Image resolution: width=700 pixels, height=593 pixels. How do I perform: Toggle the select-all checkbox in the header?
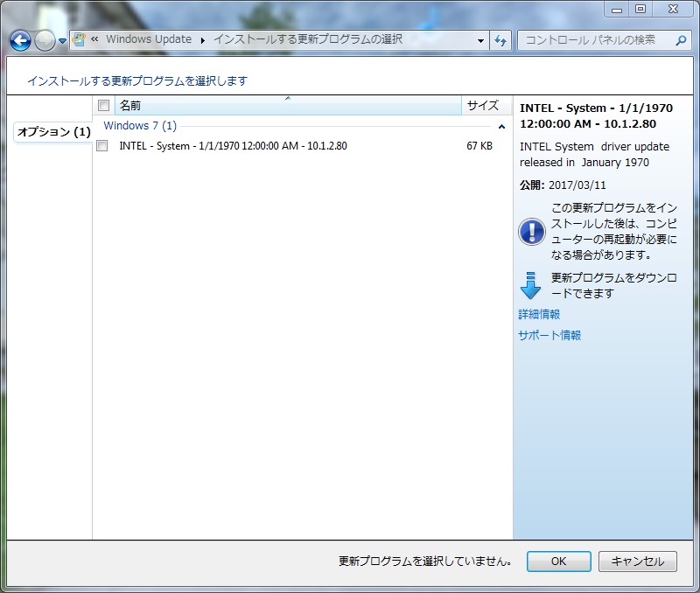[x=103, y=105]
